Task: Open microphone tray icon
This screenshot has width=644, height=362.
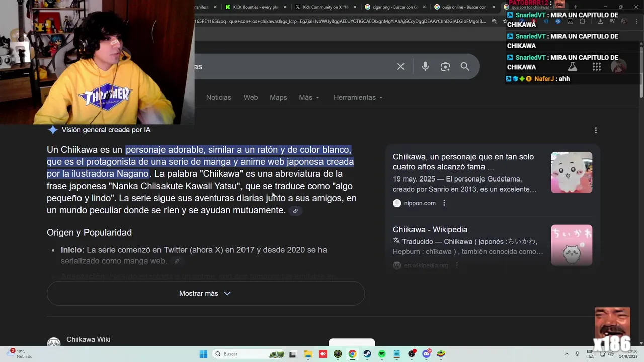Action: coord(577,354)
